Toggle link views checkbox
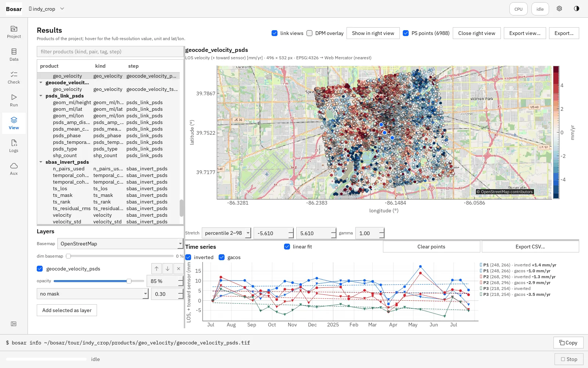The width and height of the screenshot is (588, 368). pos(275,33)
